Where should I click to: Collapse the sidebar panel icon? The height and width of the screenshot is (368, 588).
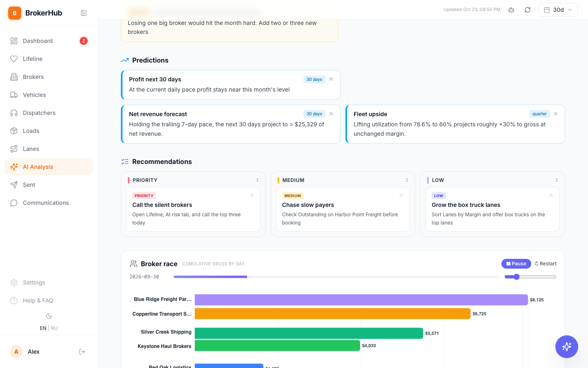point(84,13)
